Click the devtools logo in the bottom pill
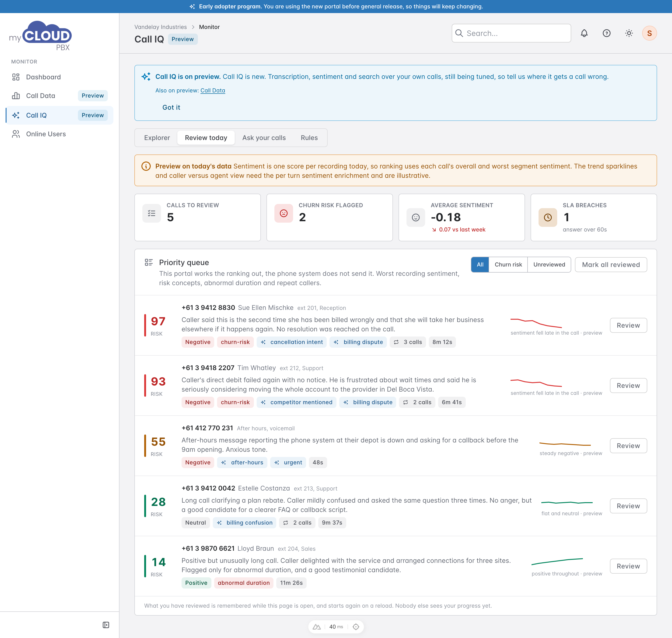Screen dimensions: 672x638 317,627
